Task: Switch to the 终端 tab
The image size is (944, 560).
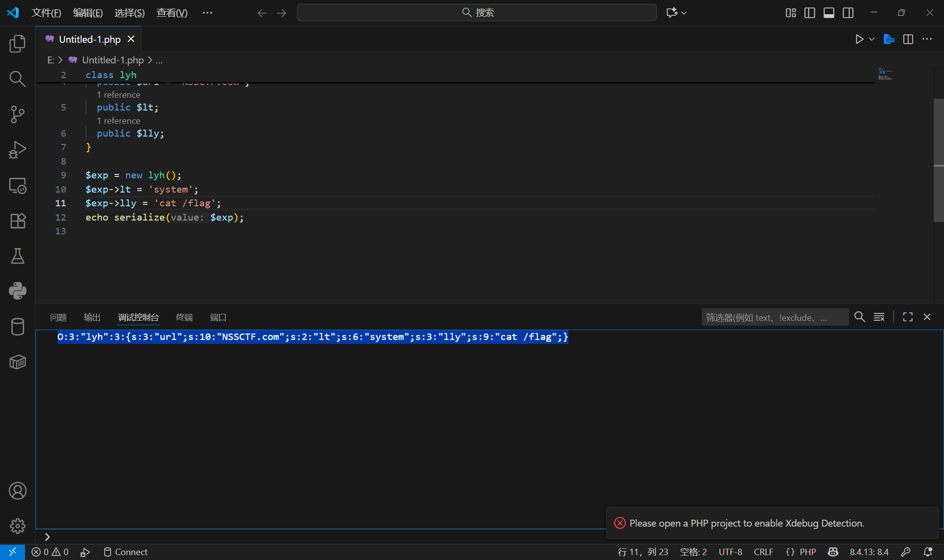Action: pos(184,317)
